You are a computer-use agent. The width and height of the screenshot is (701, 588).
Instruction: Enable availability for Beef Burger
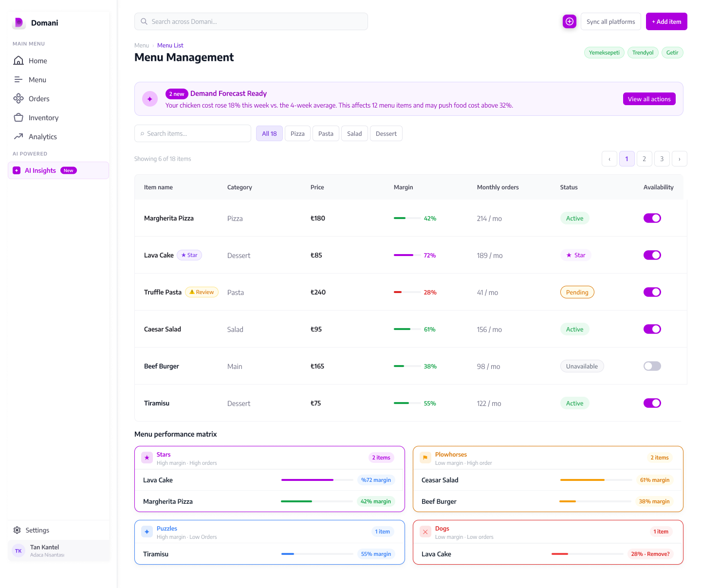[652, 366]
